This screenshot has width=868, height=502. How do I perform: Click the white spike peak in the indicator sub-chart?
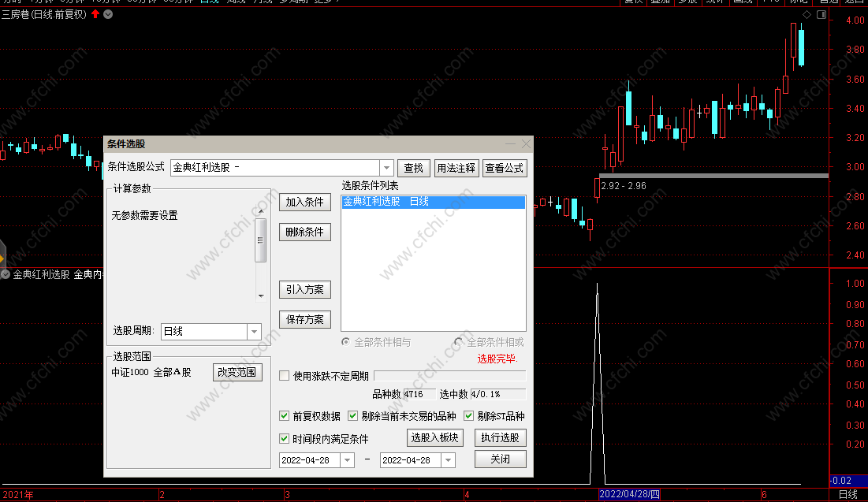(x=597, y=284)
